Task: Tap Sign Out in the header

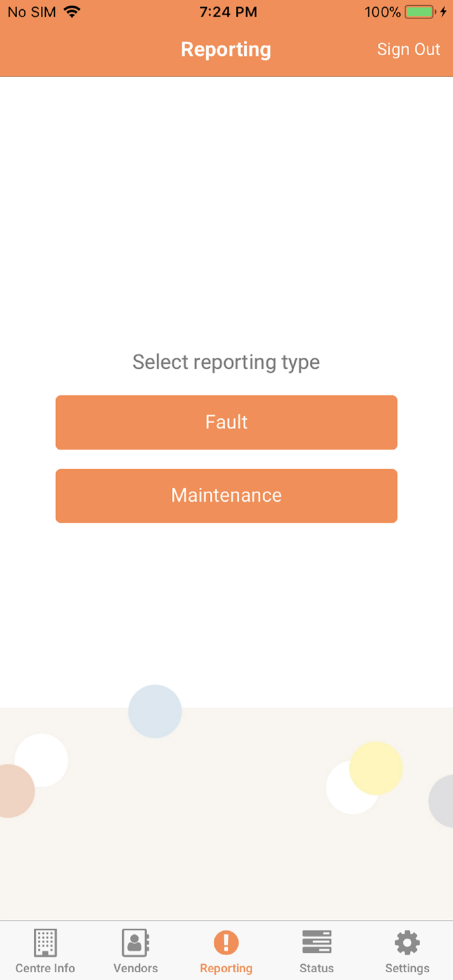Action: tap(409, 49)
